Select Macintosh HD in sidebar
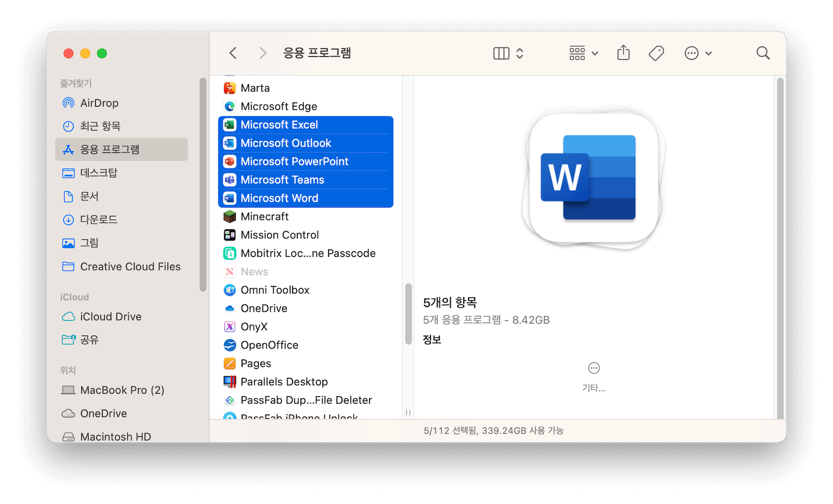The image size is (833, 504). tap(121, 436)
